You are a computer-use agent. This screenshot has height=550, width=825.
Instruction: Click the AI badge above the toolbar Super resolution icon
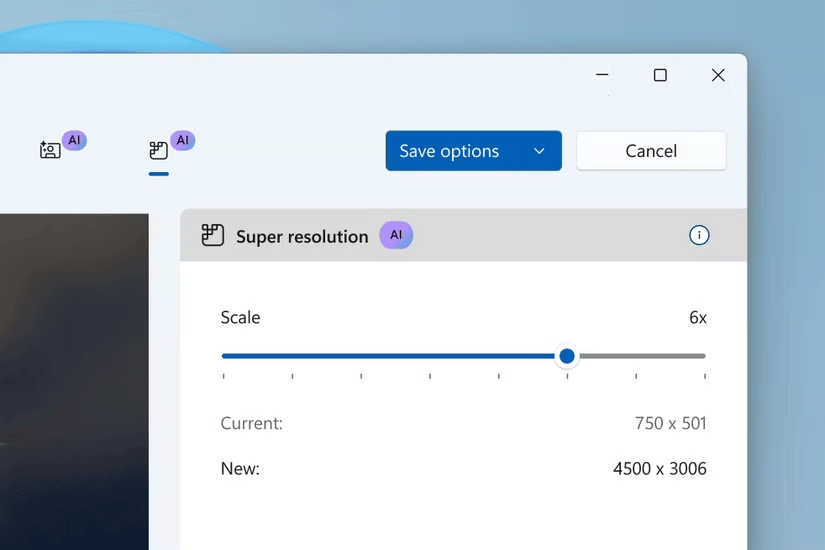(182, 140)
